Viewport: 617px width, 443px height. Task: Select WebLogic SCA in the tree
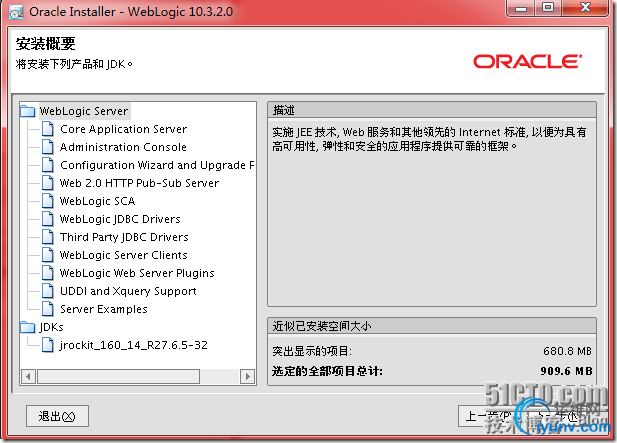[97, 201]
